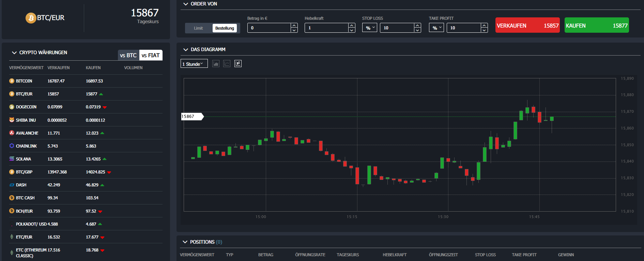This screenshot has height=261, width=644.
Task: Click the BTC CASH coin icon
Action: 12,198
